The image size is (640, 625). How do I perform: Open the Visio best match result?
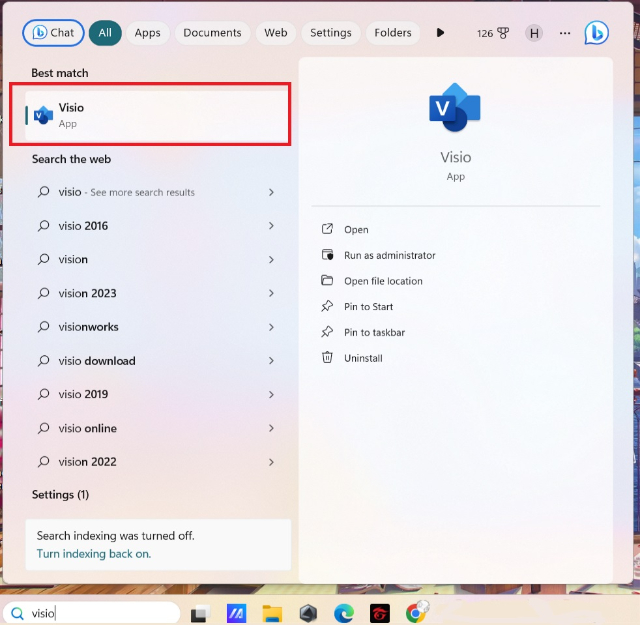(150, 115)
